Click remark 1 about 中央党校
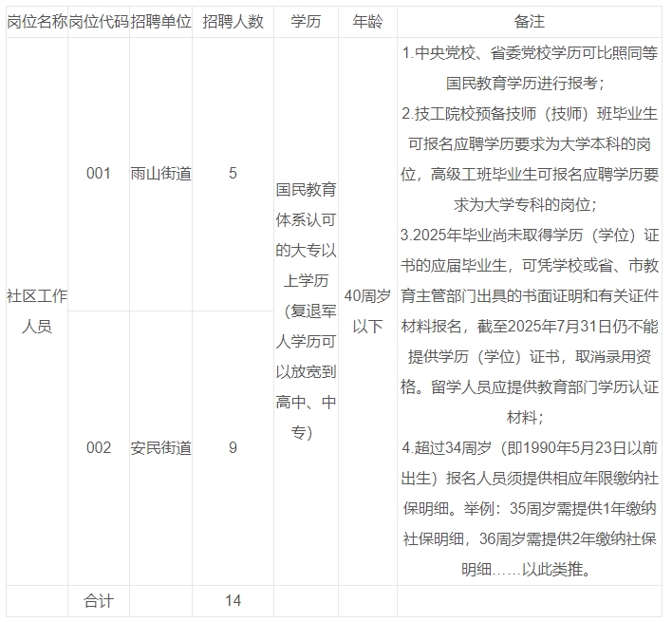Image resolution: width=672 pixels, height=622 pixels. pyautogui.click(x=530, y=68)
